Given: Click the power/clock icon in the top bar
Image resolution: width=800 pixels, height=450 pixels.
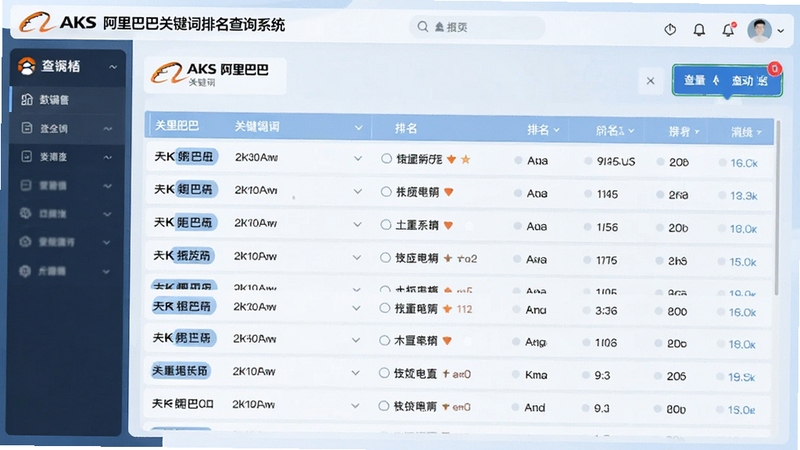Looking at the screenshot, I should click(670, 30).
